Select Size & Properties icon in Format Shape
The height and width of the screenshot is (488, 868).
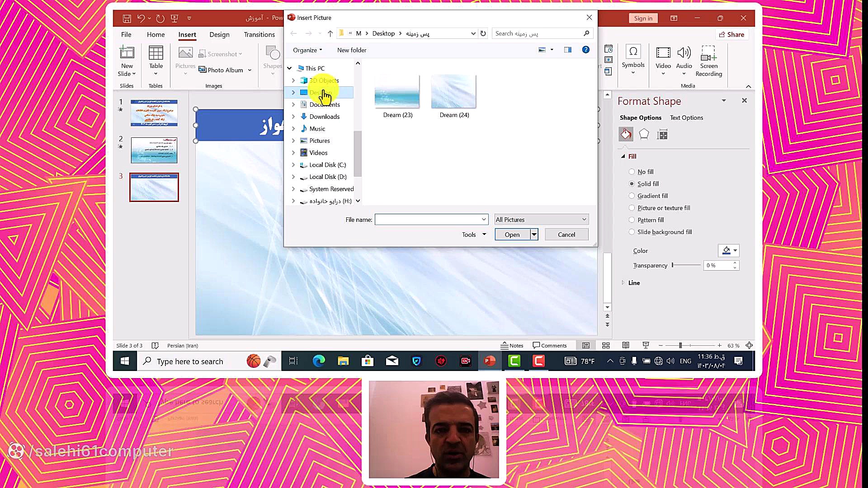point(662,134)
